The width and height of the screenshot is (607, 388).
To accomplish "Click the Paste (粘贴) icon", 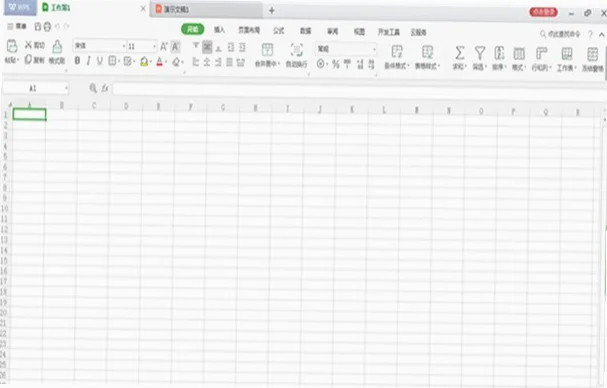I will coord(12,46).
